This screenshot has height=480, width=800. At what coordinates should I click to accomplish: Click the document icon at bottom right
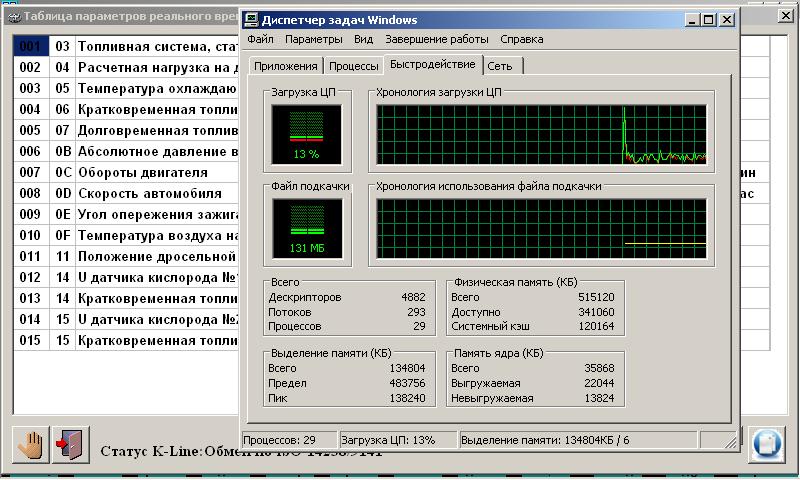pyautogui.click(x=766, y=442)
